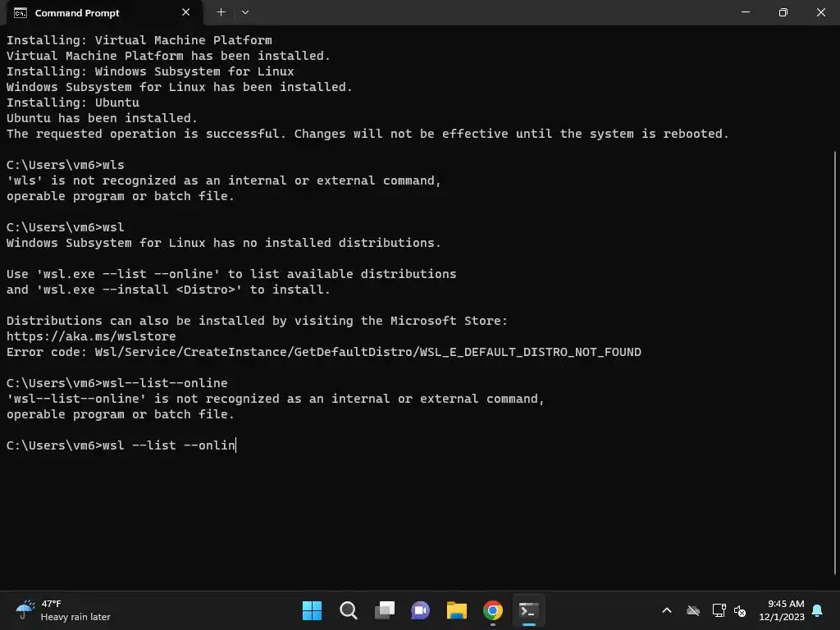Screen dimensions: 840x630
Task: Click the 'C:\Users\vm6>wls' prompt line
Action: (x=66, y=165)
